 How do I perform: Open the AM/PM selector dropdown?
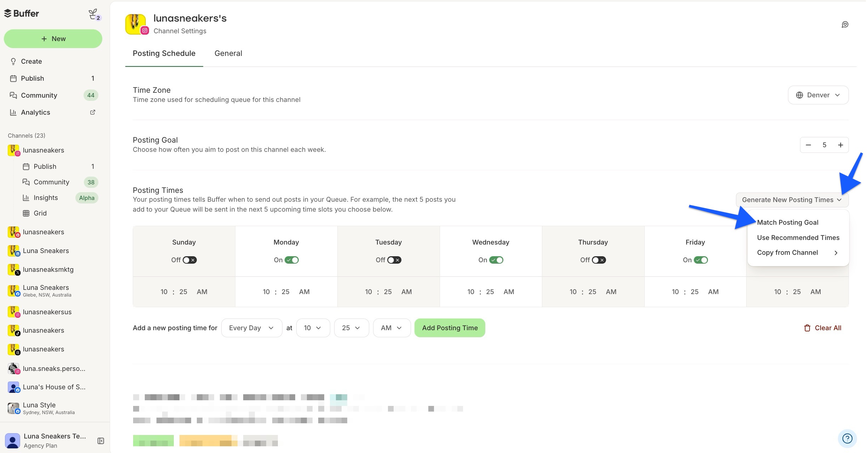coord(392,328)
